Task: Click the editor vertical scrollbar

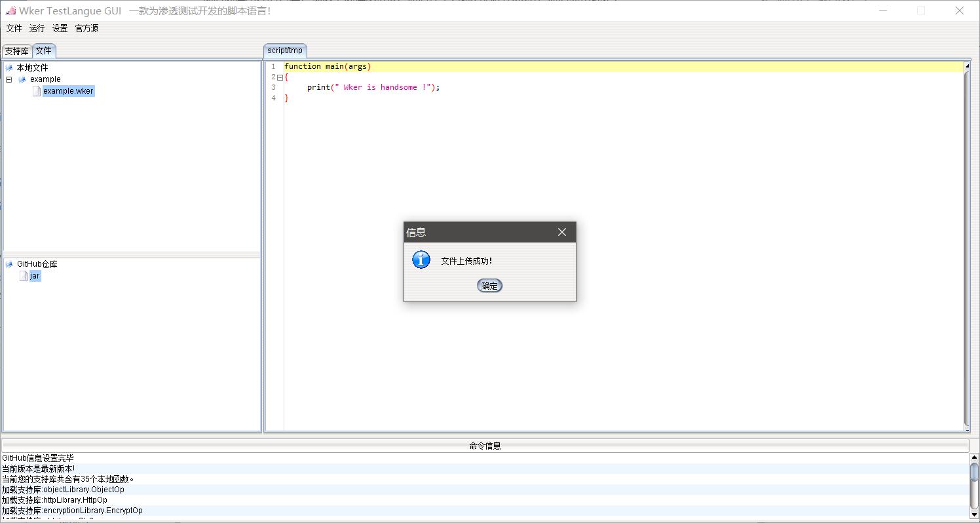Action: tap(967, 249)
